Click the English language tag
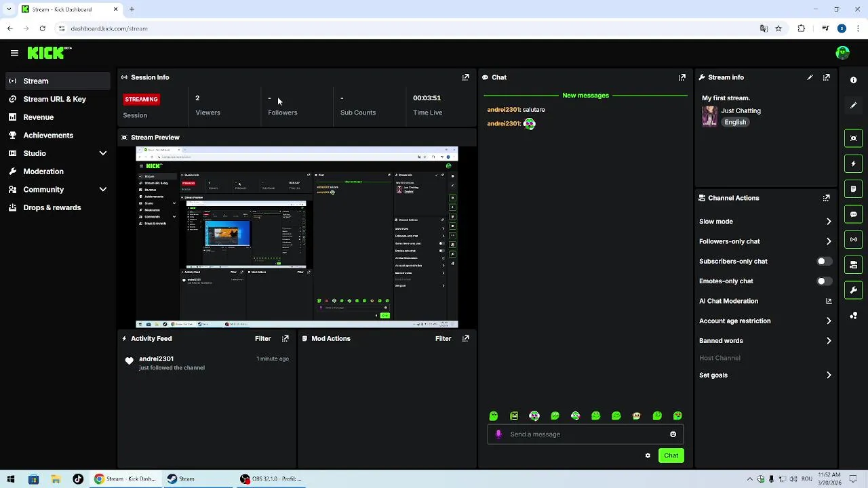The width and height of the screenshot is (868, 488). click(x=735, y=122)
